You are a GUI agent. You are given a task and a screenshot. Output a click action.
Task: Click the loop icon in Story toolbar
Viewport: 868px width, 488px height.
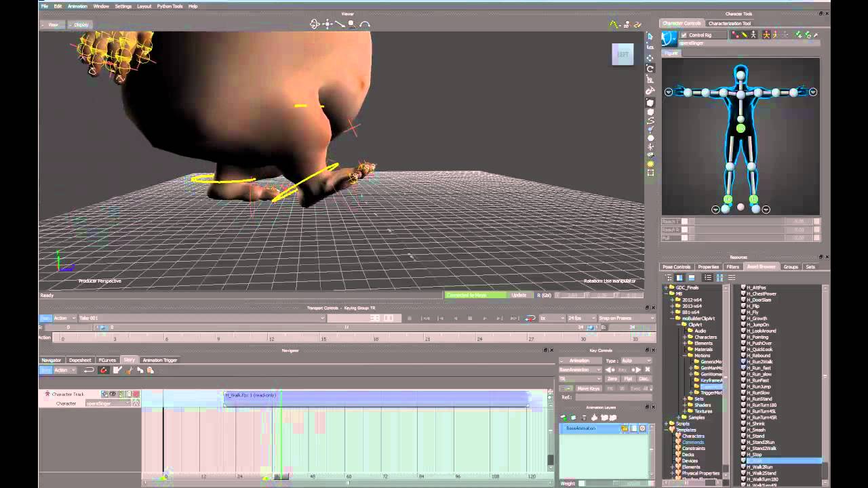tap(89, 370)
